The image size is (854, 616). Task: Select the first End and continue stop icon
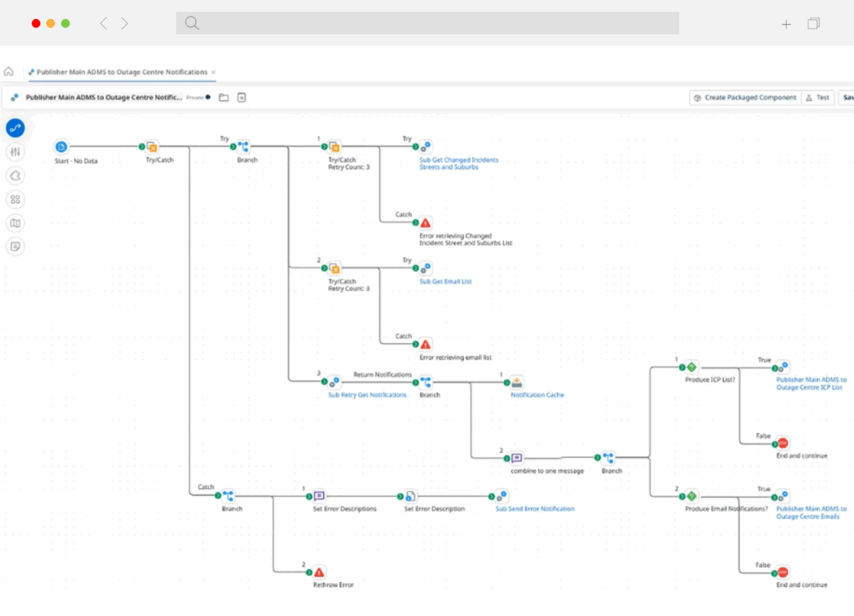coord(783,442)
